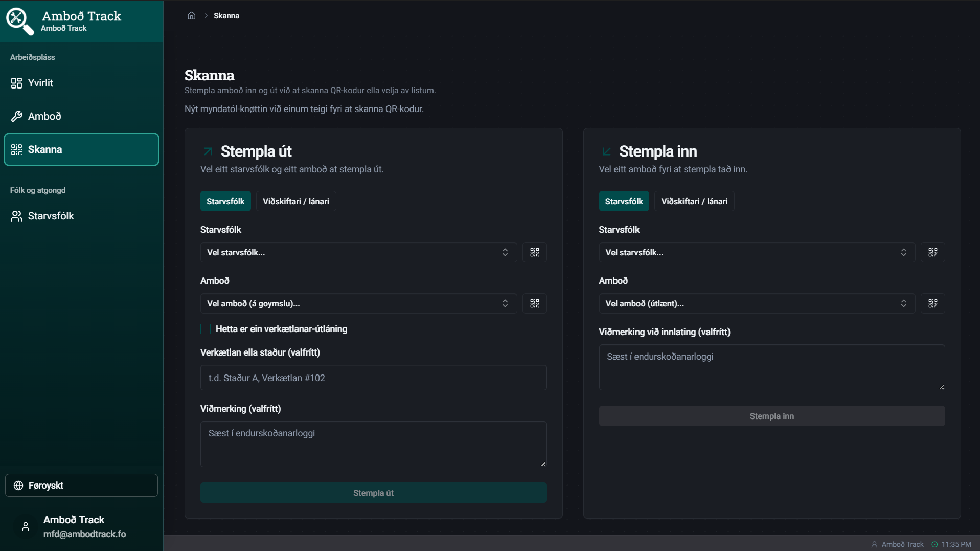This screenshot has width=980, height=551.
Task: Click the Stempla inn submit button
Action: 771,416
